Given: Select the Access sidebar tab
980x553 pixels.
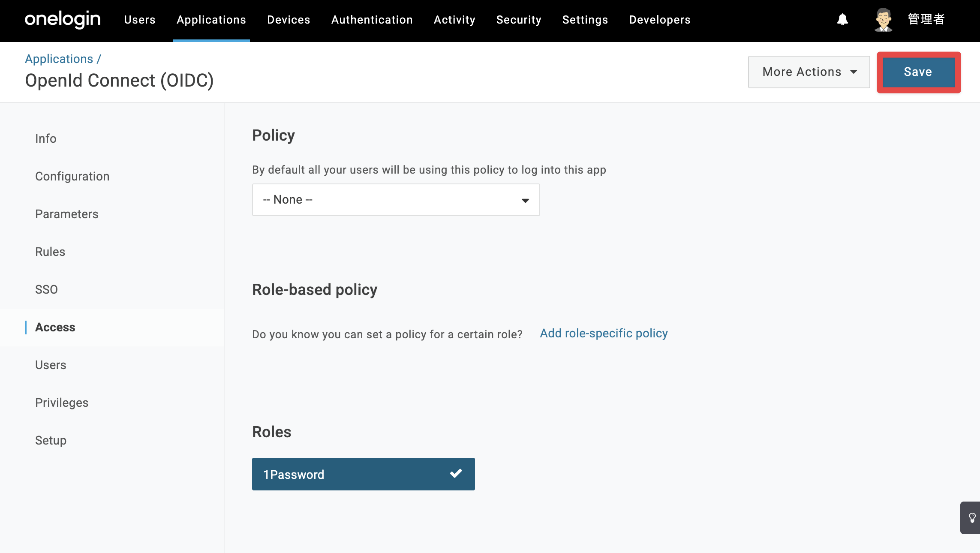Looking at the screenshot, I should (55, 327).
